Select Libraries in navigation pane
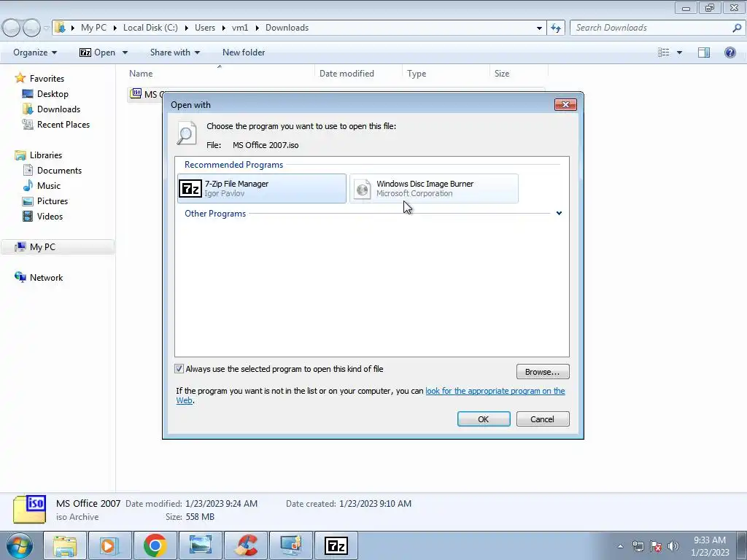The width and height of the screenshot is (747, 560). 46,155
